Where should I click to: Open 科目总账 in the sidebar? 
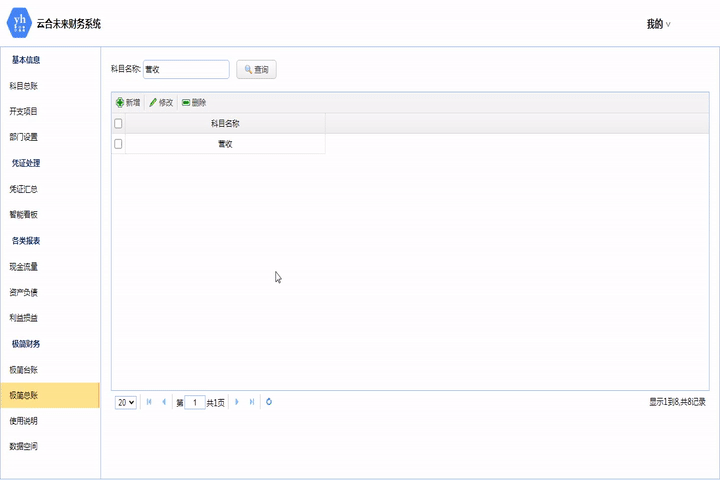tap(24, 86)
